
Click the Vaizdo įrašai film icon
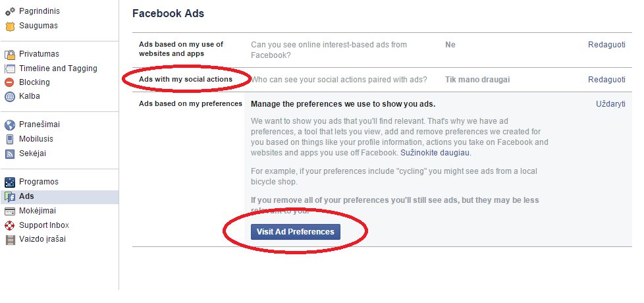pos(10,239)
